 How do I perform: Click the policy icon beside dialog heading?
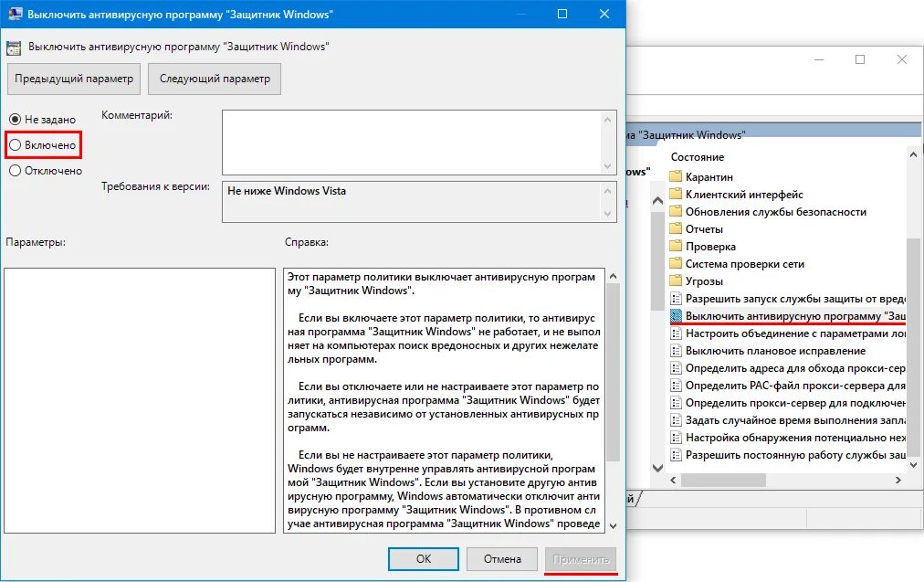click(14, 48)
